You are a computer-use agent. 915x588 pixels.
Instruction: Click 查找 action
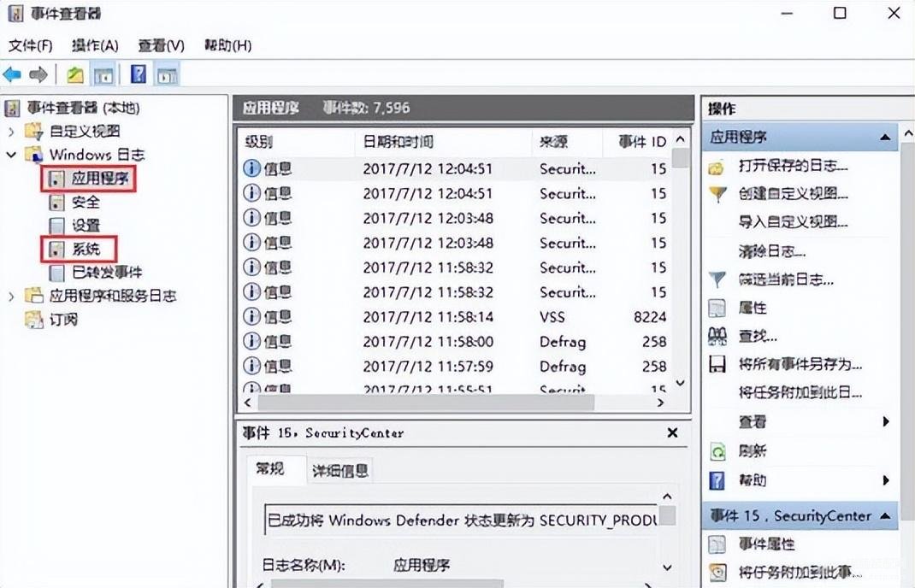click(x=758, y=336)
